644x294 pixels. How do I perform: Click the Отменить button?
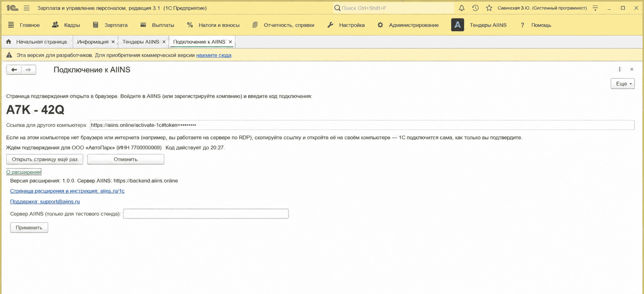point(126,159)
